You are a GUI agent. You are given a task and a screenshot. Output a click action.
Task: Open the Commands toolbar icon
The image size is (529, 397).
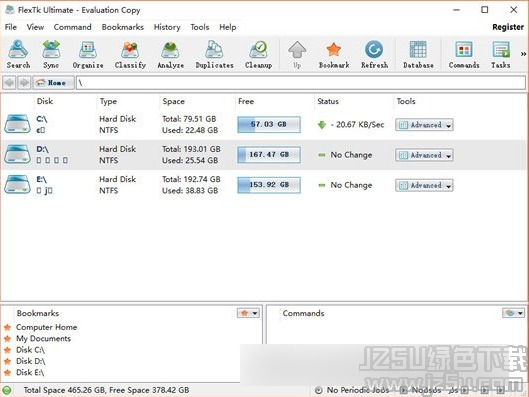(464, 54)
